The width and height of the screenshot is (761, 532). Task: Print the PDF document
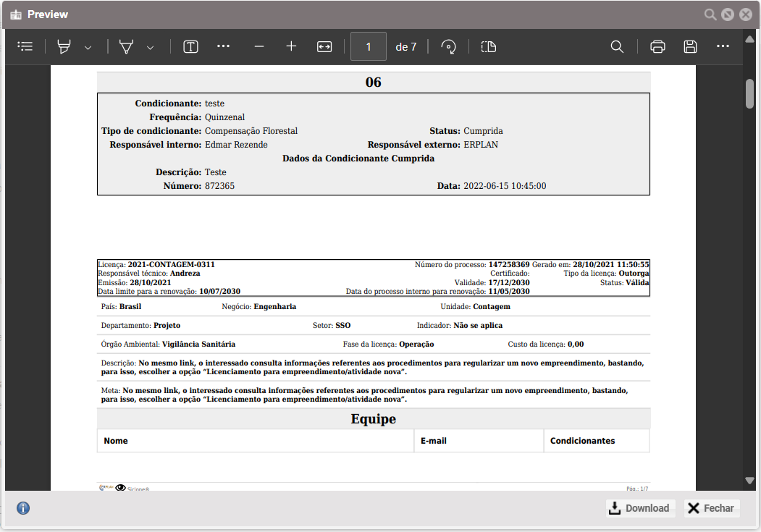(657, 46)
